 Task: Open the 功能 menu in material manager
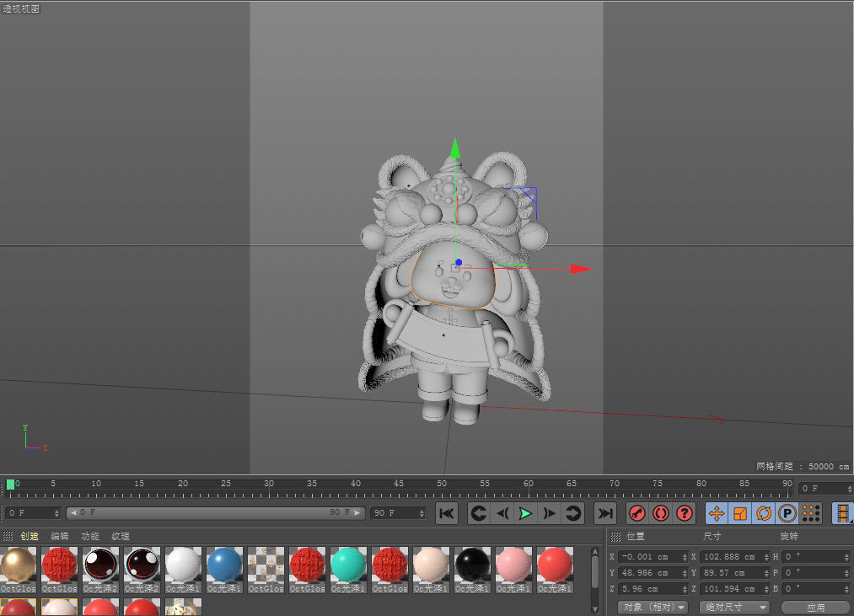click(90, 536)
